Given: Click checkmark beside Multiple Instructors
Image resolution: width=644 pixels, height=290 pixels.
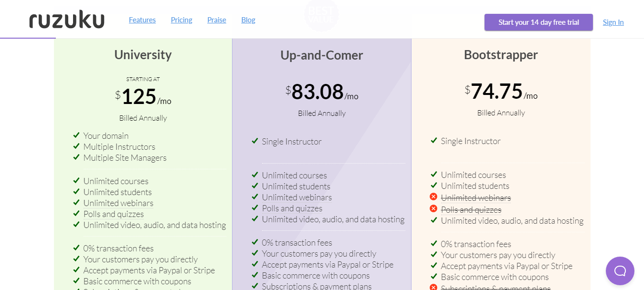Looking at the screenshot, I should coord(76,146).
